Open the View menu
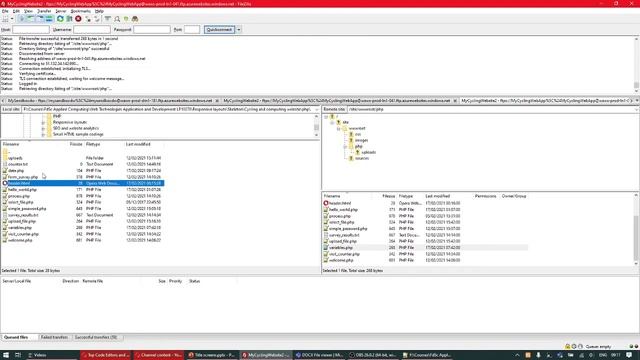Screen dimensions: 640x360 pos(28,11)
